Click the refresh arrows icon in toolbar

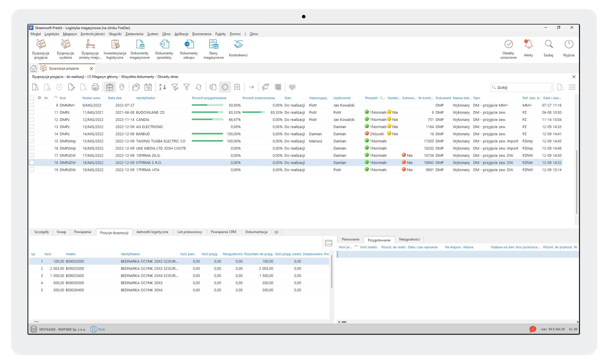point(199,87)
